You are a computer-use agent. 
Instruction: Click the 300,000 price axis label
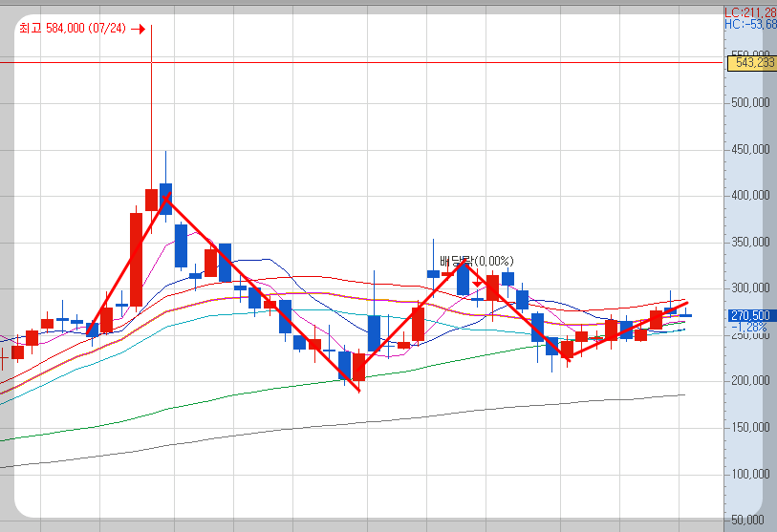750,287
